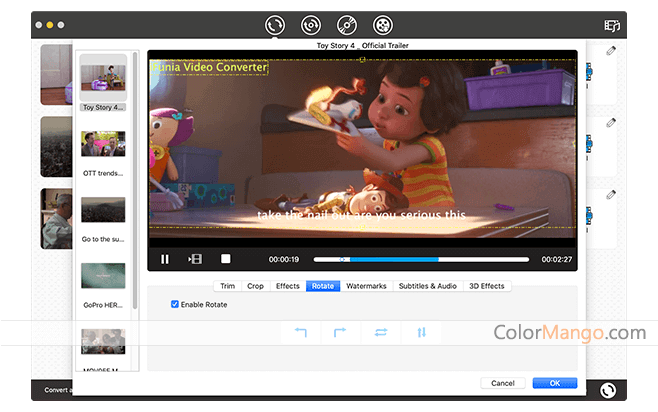Select the last partially visible video thumbnail

pos(103,342)
